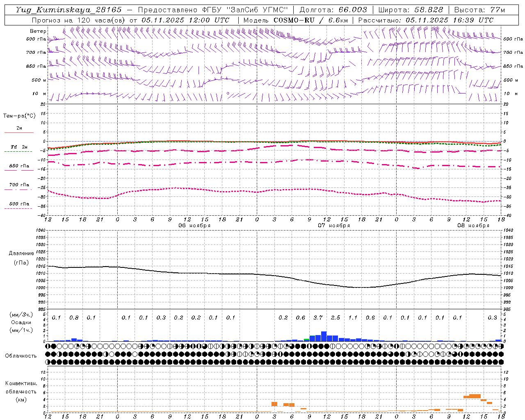The height and width of the screenshot is (420, 525).
Task: Click the 1.1 precipitation total value
Action: point(353,317)
